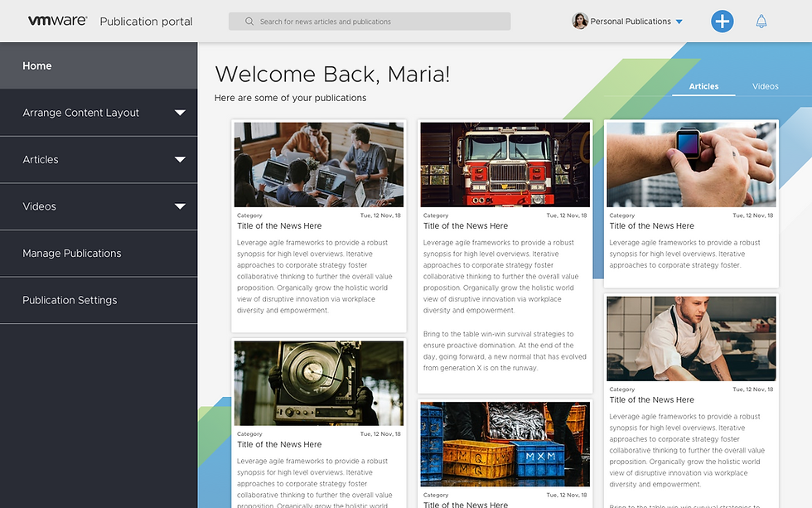Open Articles in the sidebar
The image size is (812, 508).
click(x=99, y=159)
